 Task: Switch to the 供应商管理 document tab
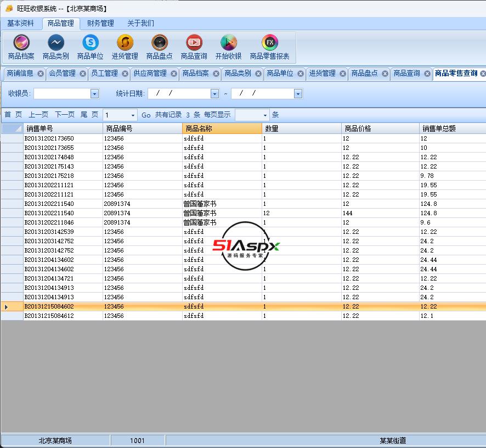pyautogui.click(x=150, y=74)
